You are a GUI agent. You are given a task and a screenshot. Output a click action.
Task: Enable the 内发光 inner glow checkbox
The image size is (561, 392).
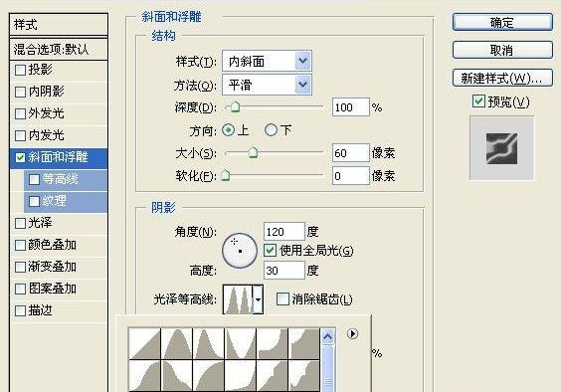(21, 135)
